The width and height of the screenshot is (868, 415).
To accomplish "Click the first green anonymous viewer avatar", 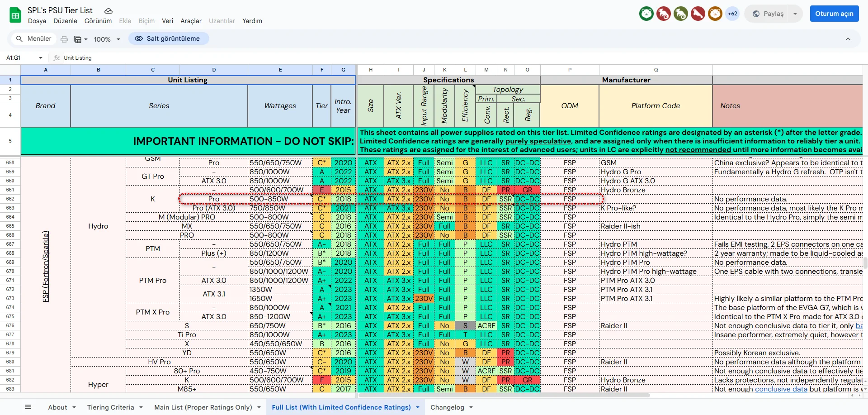I will 646,14.
